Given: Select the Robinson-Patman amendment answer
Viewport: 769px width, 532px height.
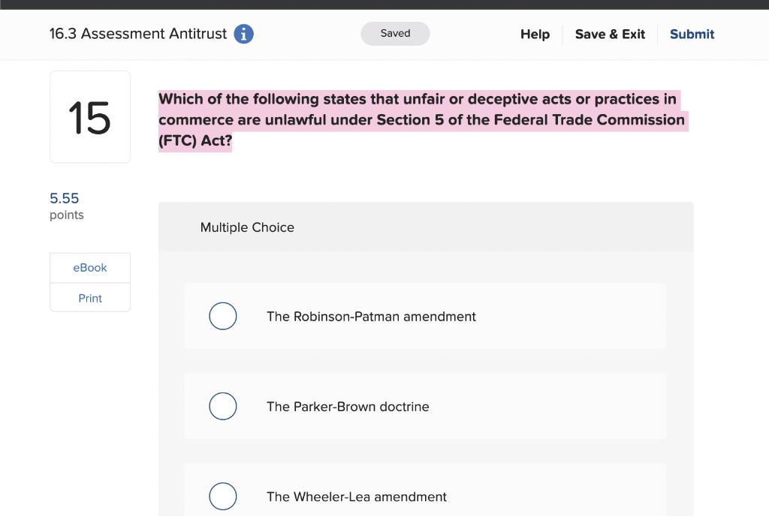Looking at the screenshot, I should (222, 316).
